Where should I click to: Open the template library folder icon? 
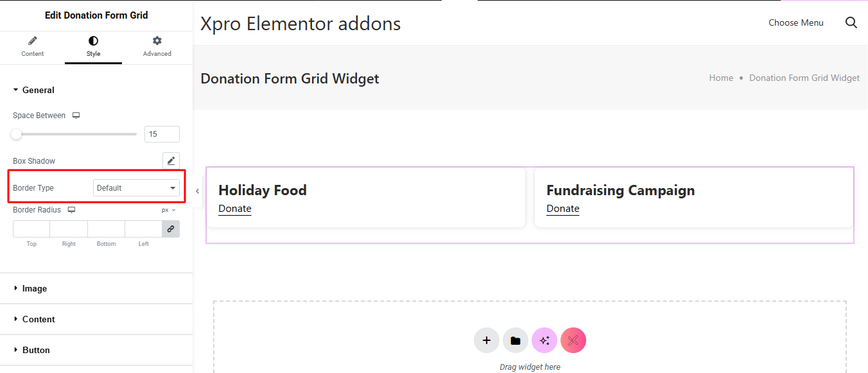click(x=516, y=340)
